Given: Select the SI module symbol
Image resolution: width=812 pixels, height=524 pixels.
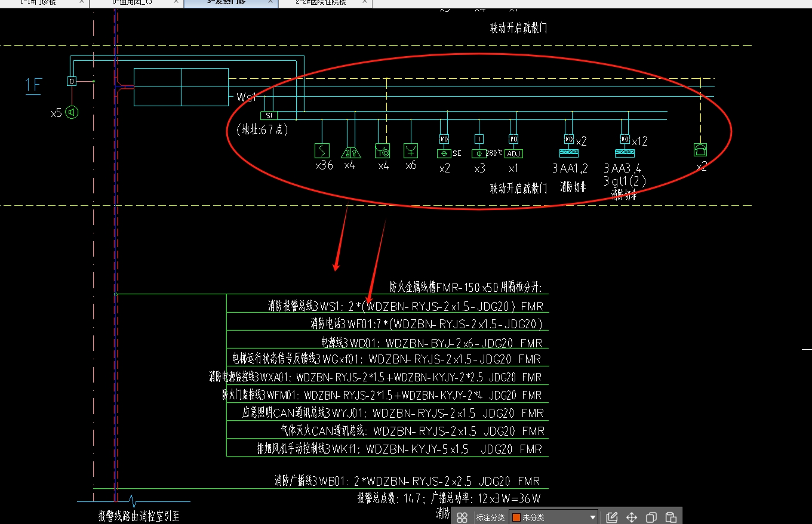Looking at the screenshot, I should point(269,115).
